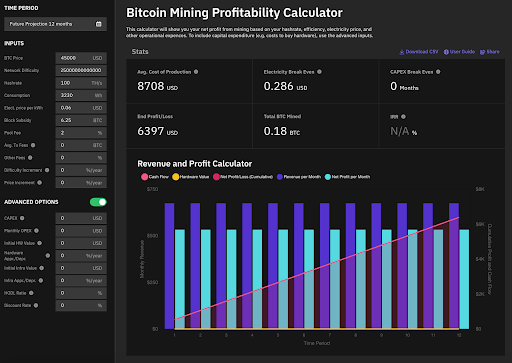Click info icon next to Discount Rate
Image resolution: width=512 pixels, height=363 pixels.
(36, 305)
